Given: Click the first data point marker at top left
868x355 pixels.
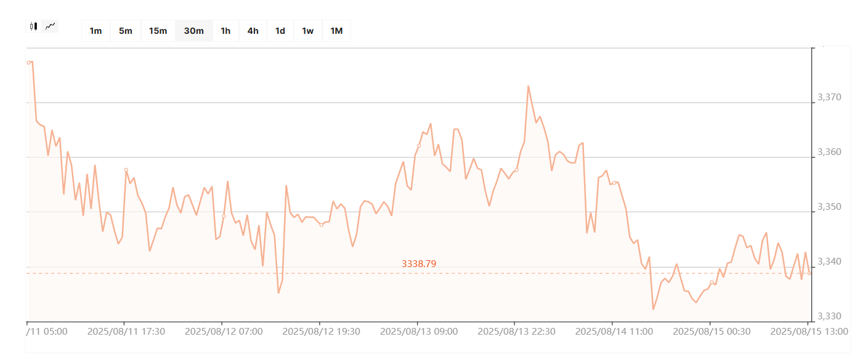Looking at the screenshot, I should pyautogui.click(x=28, y=63).
